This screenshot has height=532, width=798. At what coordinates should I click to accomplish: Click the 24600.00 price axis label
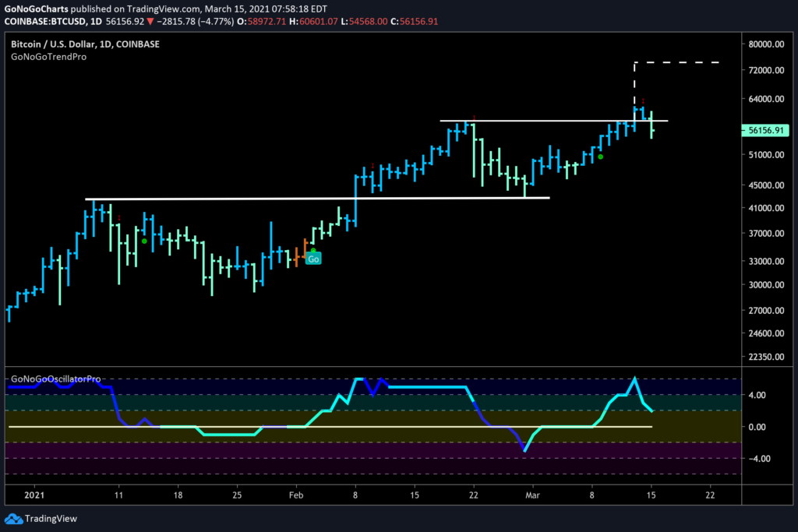pyautogui.click(x=766, y=333)
